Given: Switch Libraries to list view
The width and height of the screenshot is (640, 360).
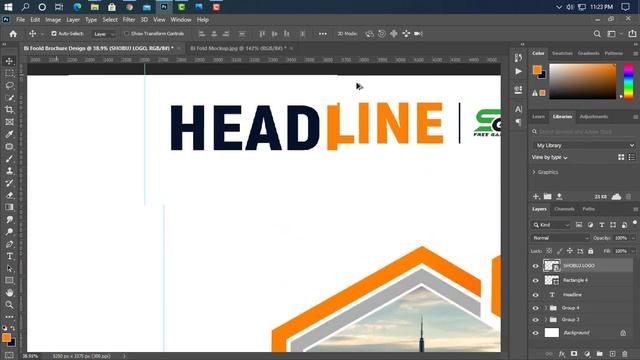Looking at the screenshot, I should [632, 157].
